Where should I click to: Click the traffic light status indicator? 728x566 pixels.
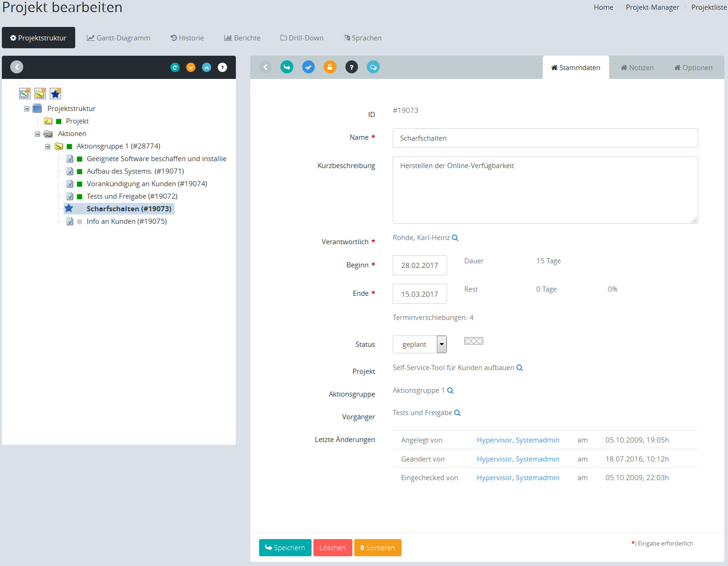(474, 341)
